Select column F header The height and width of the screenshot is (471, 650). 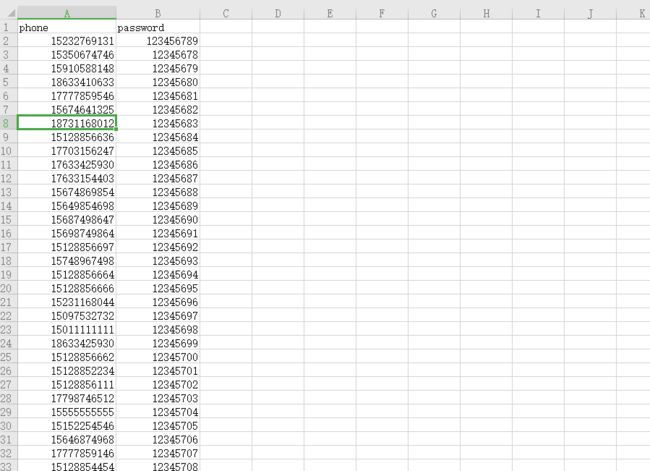tap(382, 13)
